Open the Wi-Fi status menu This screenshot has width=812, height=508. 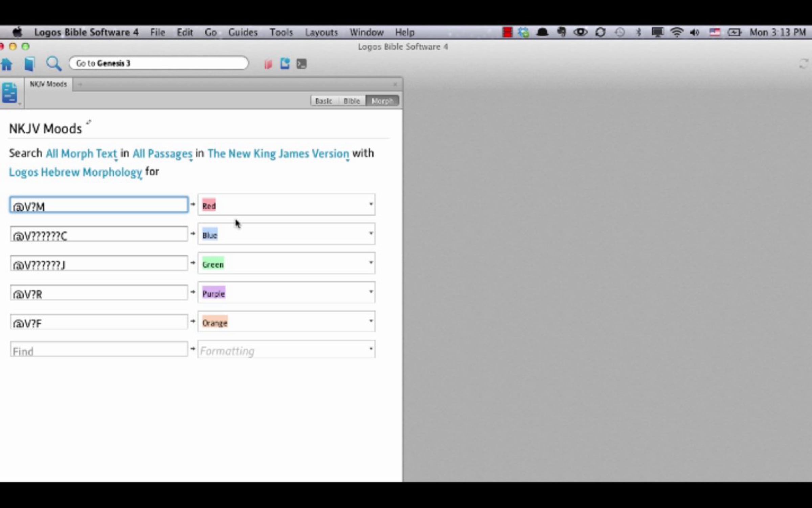pyautogui.click(x=676, y=33)
